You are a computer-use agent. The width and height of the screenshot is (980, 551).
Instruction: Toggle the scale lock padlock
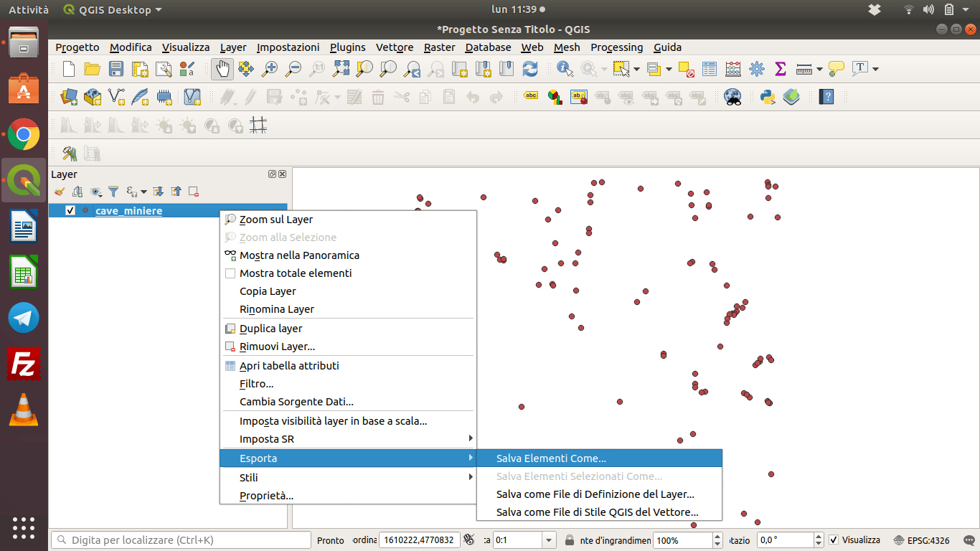569,540
